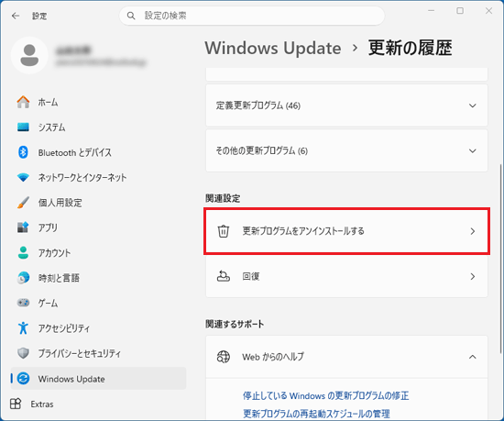Open 停止している Windows の更新プログラムの修正 link
504x421 pixels.
pos(325,395)
